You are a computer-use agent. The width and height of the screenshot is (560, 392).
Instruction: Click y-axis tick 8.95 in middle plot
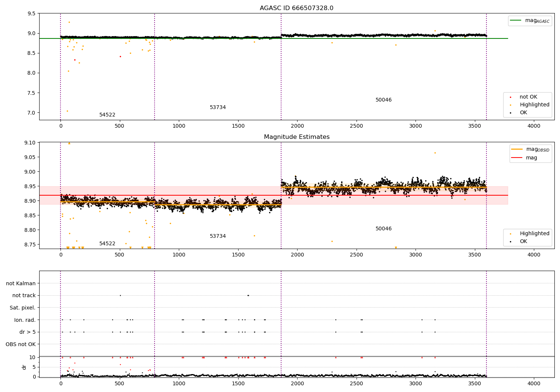(x=30, y=186)
